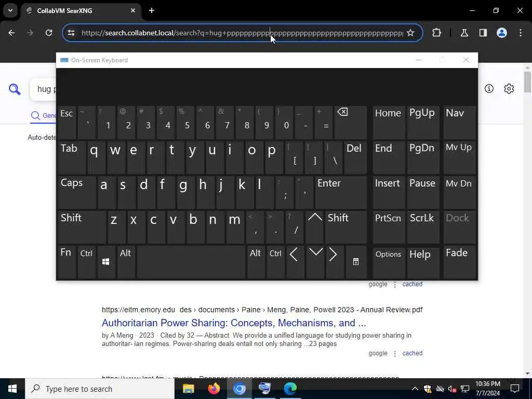Click the up arrow key on keyboard
Image resolution: width=532 pixels, height=399 pixels.
tap(314, 227)
